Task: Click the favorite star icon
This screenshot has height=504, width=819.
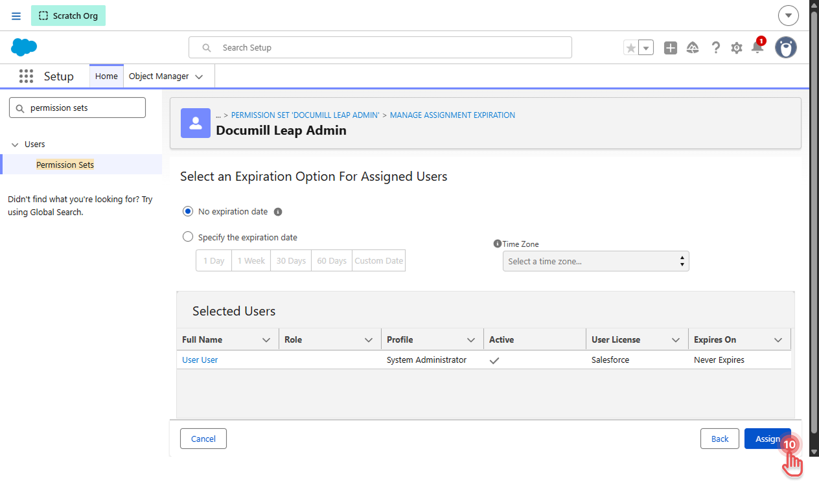Action: [x=630, y=48]
